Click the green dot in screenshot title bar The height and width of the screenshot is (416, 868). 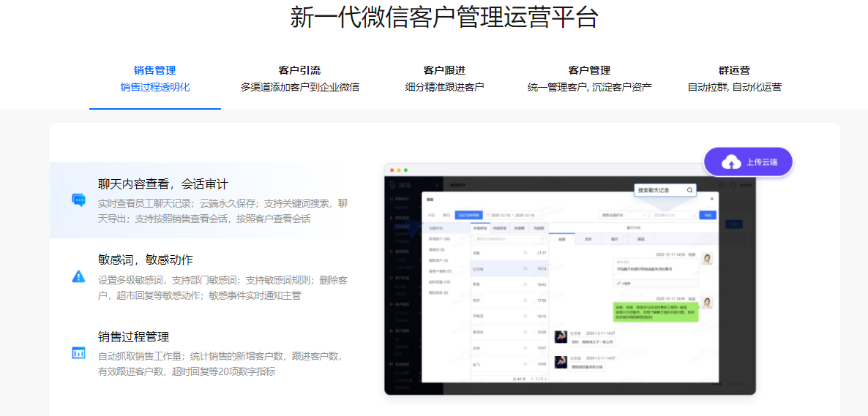[405, 170]
